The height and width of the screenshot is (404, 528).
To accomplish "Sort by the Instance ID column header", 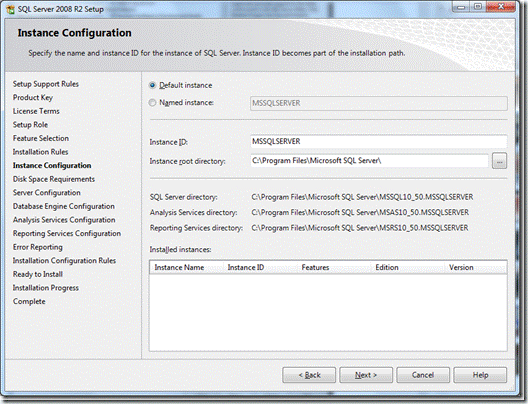I will [261, 267].
